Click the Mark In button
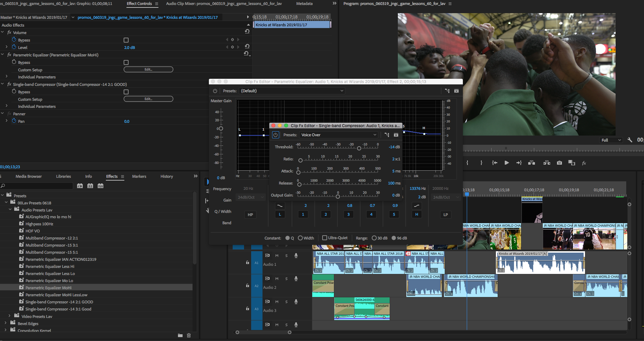The width and height of the screenshot is (644, 341). click(467, 163)
